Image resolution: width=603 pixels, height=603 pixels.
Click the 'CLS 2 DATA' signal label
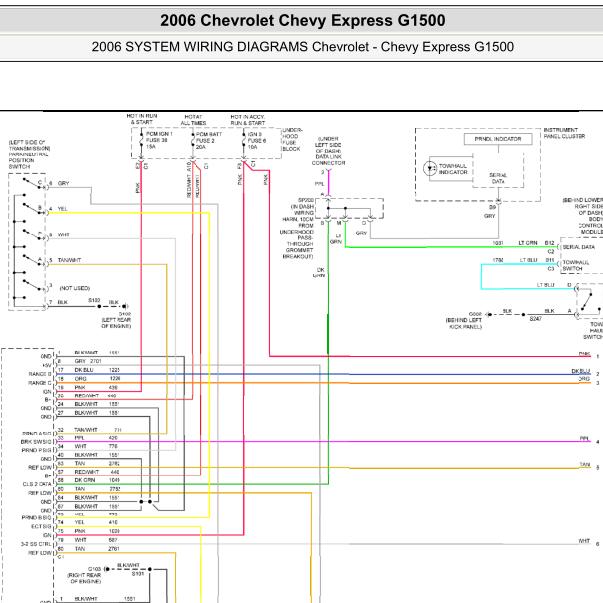[37, 484]
